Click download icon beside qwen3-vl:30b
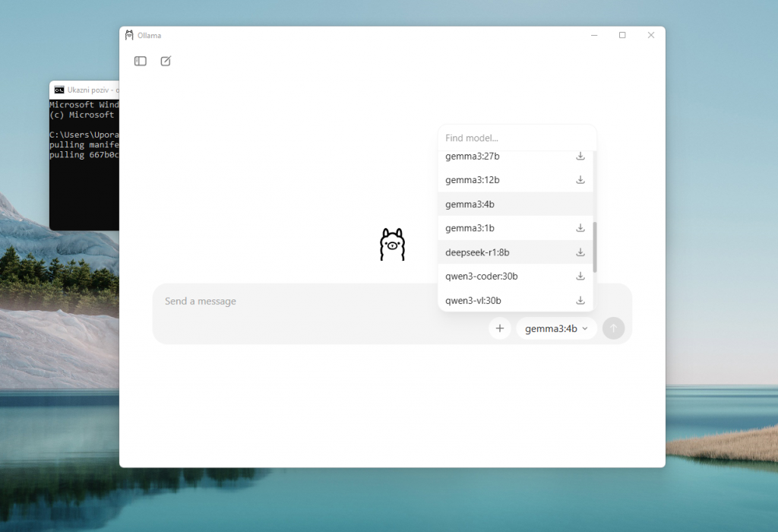The width and height of the screenshot is (778, 532). click(580, 300)
